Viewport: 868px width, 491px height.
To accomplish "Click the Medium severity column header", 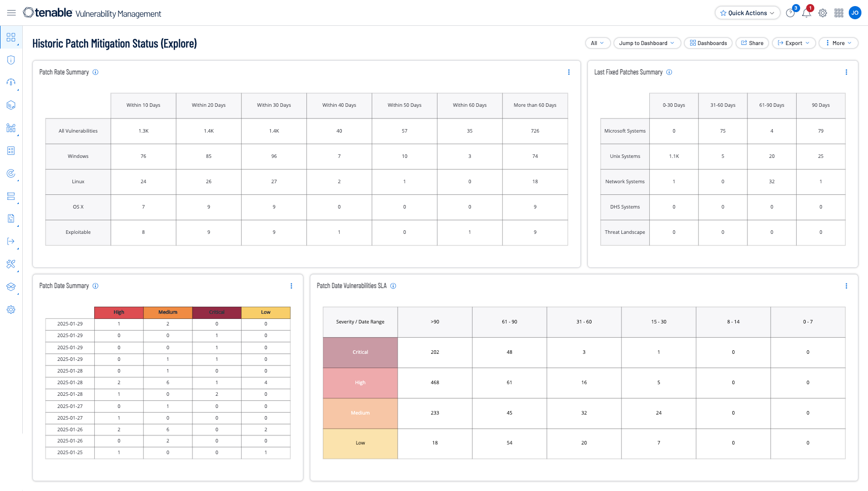I will point(168,312).
